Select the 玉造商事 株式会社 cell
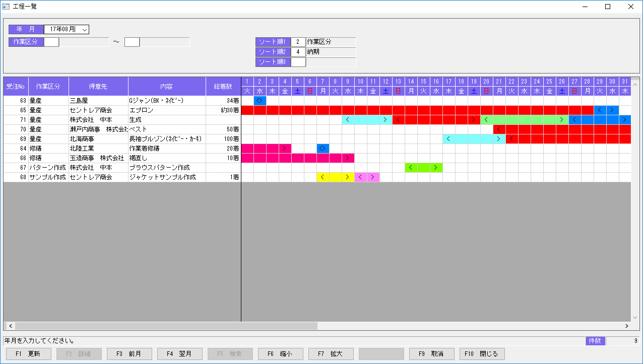 (x=98, y=158)
